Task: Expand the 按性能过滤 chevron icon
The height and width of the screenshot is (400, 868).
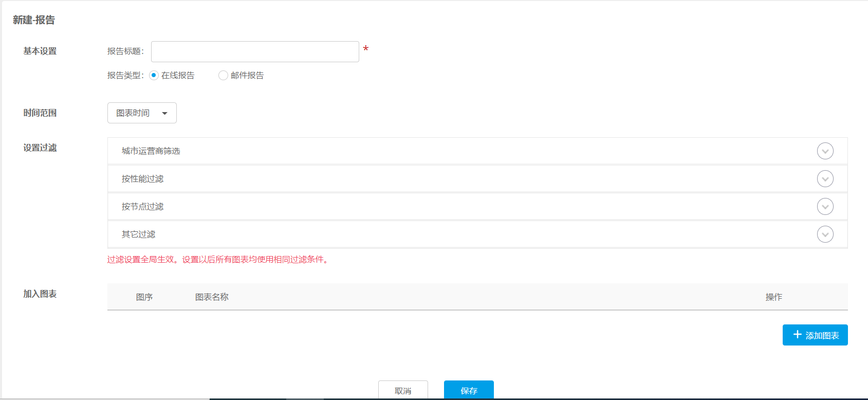Action: (x=825, y=179)
